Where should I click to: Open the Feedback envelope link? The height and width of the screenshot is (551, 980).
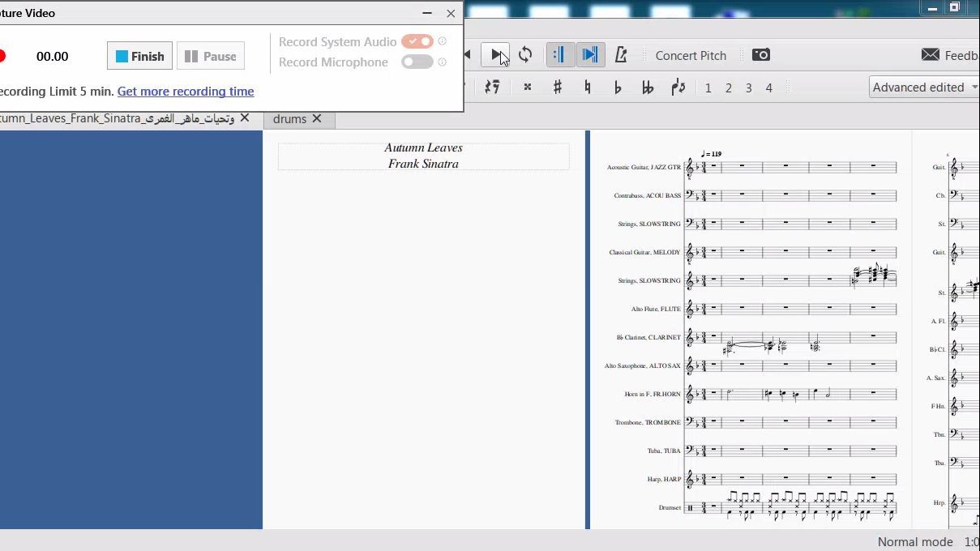click(950, 55)
